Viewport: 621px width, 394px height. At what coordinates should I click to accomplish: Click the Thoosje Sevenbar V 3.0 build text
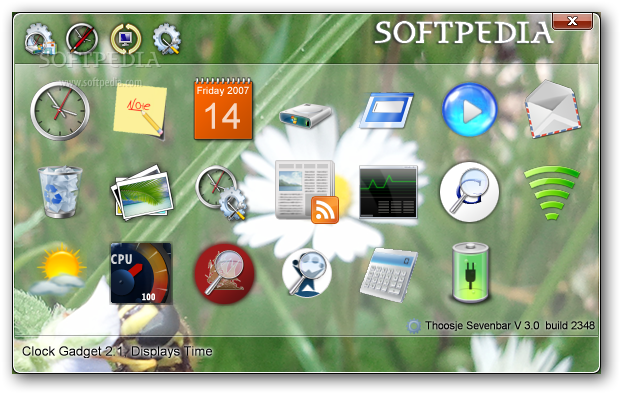pyautogui.click(x=510, y=325)
